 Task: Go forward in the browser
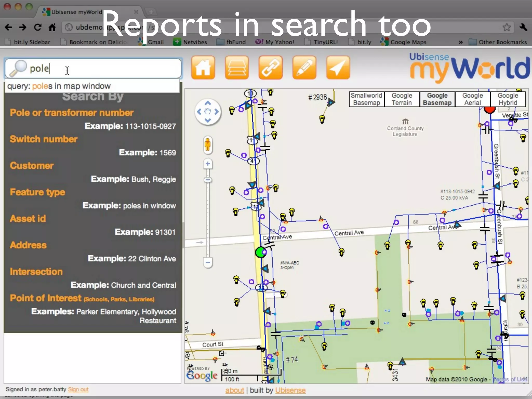coord(23,27)
